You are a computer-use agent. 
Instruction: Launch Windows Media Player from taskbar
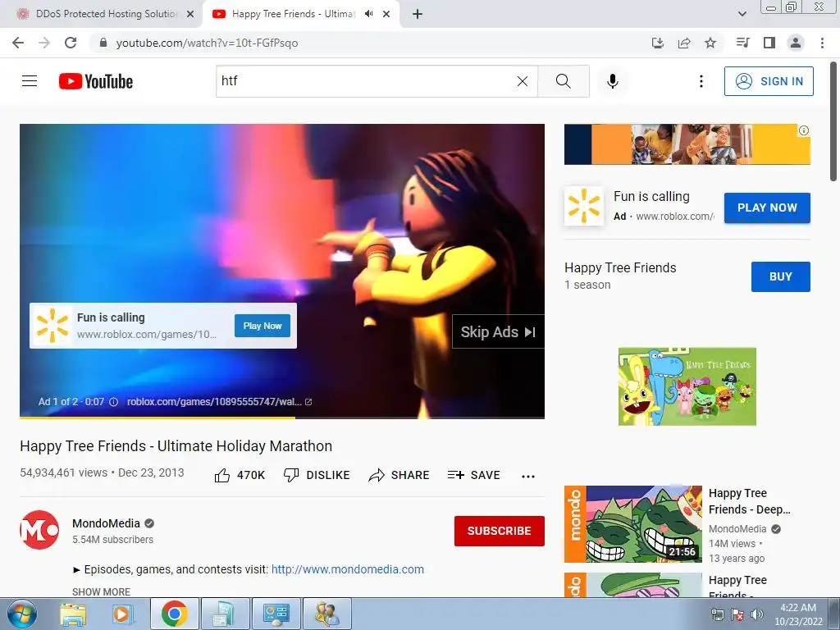[122, 614]
